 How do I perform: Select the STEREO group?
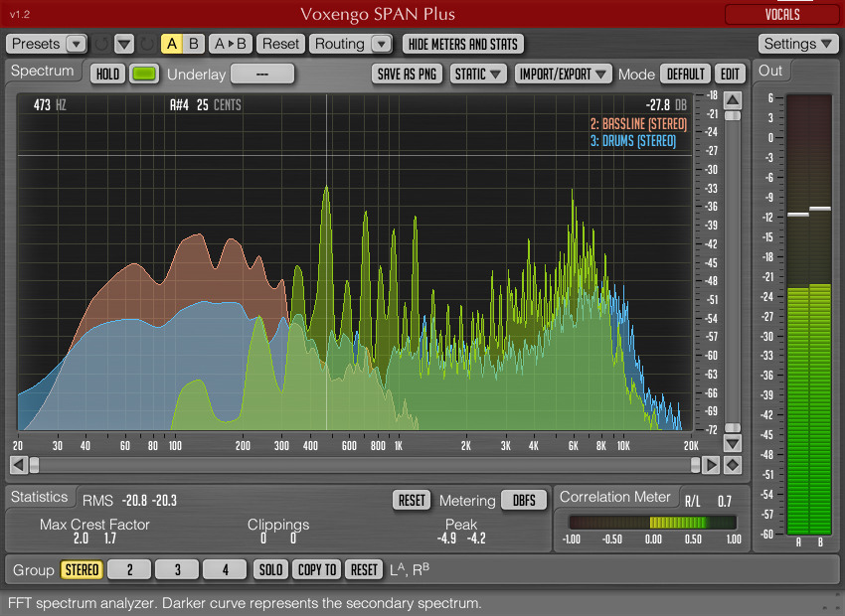(82, 569)
